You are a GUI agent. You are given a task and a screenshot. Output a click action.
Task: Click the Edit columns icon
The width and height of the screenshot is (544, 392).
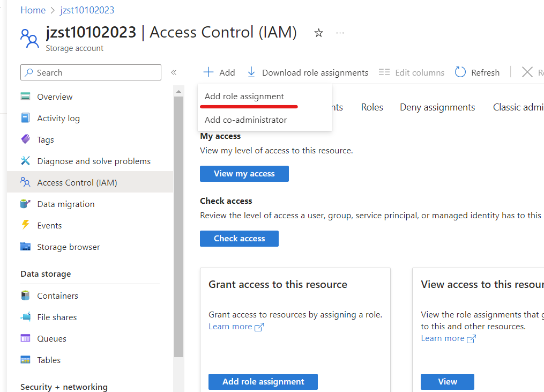384,72
